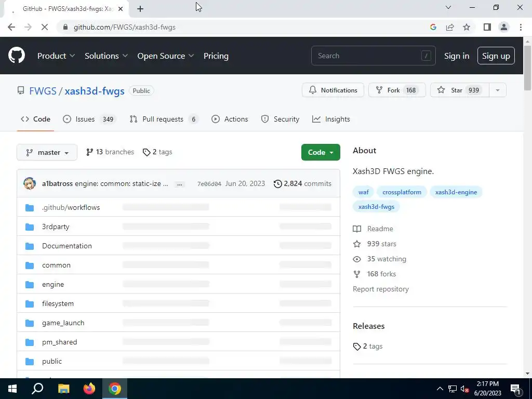Click the Sign in link
Screen dimensions: 532x399
457,56
